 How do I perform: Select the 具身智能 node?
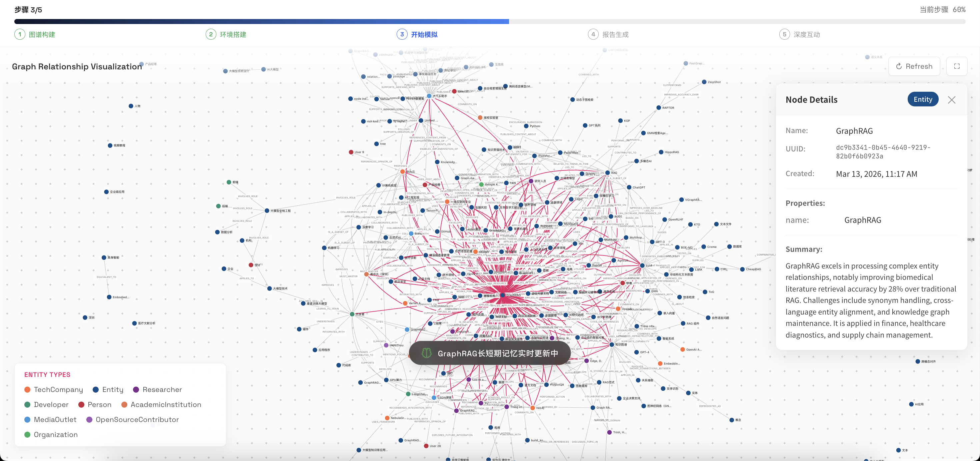104,258
